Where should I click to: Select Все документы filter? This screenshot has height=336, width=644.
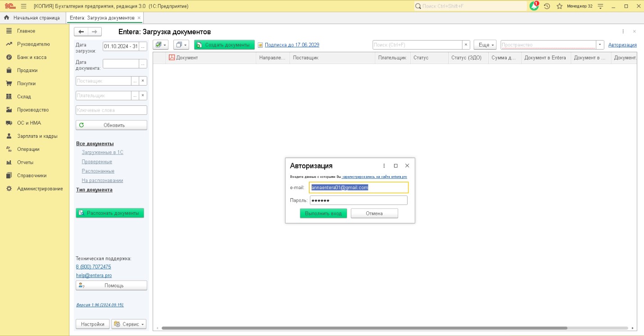95,143
